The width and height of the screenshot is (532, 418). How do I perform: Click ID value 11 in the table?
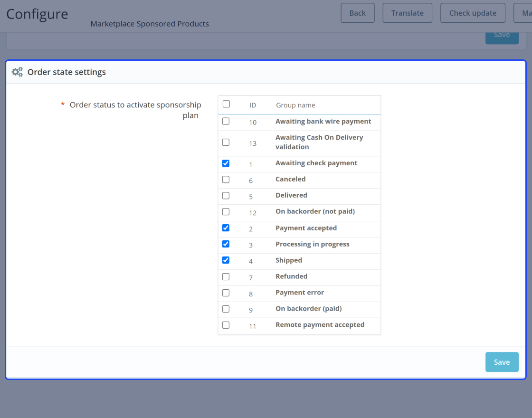point(252,326)
